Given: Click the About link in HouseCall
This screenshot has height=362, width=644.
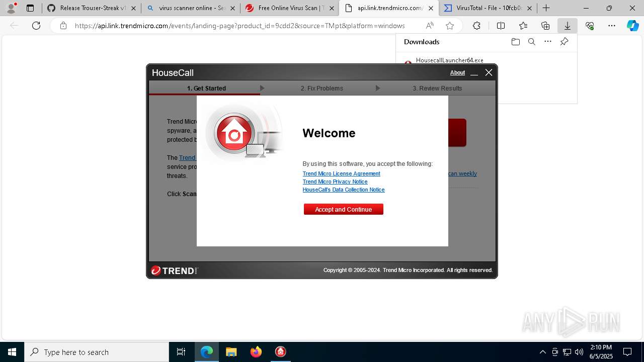Looking at the screenshot, I should pyautogui.click(x=457, y=73).
